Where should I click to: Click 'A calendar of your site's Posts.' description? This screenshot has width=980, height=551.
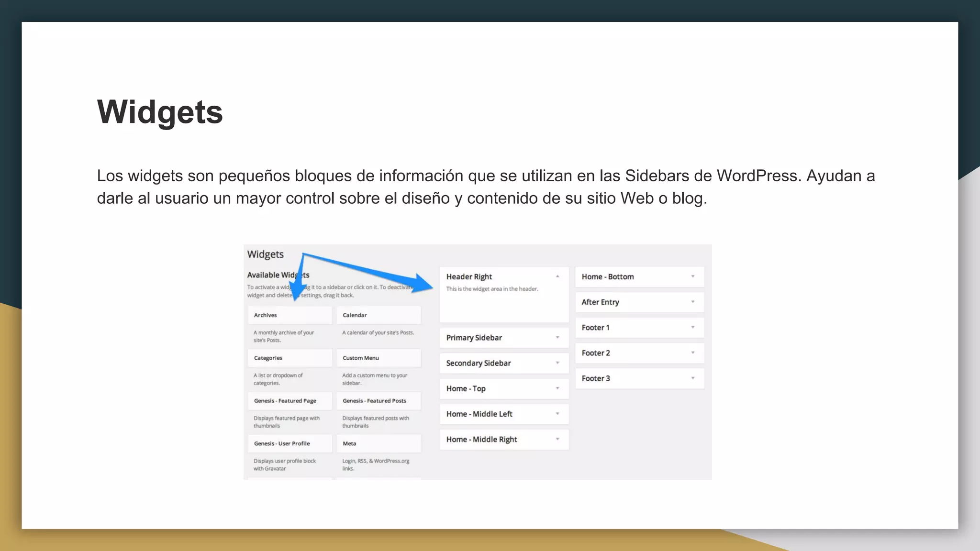coord(378,332)
